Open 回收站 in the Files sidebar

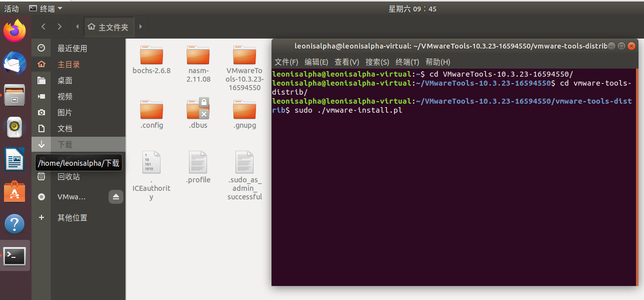click(x=78, y=176)
